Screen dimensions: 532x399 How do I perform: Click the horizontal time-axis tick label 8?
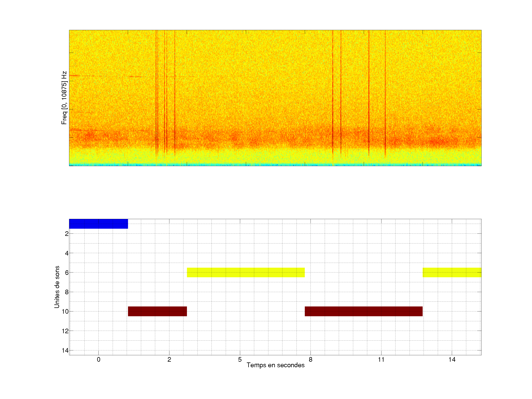point(311,359)
